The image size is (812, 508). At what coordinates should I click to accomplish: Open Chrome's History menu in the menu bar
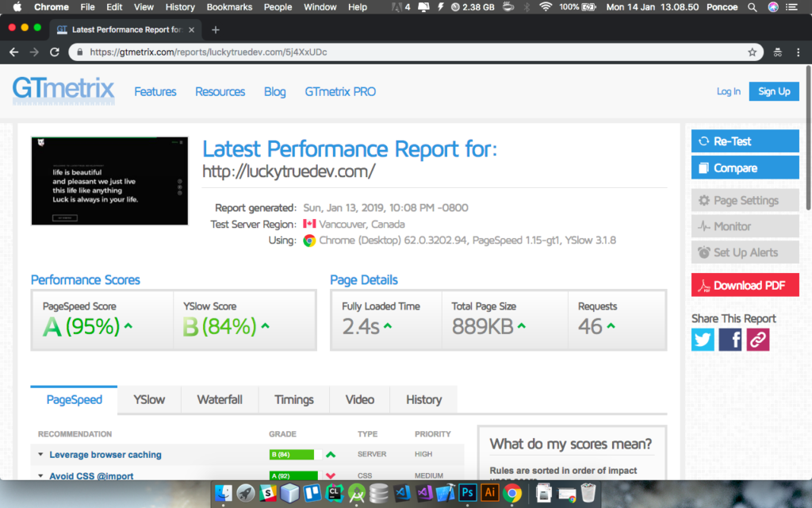pyautogui.click(x=180, y=7)
